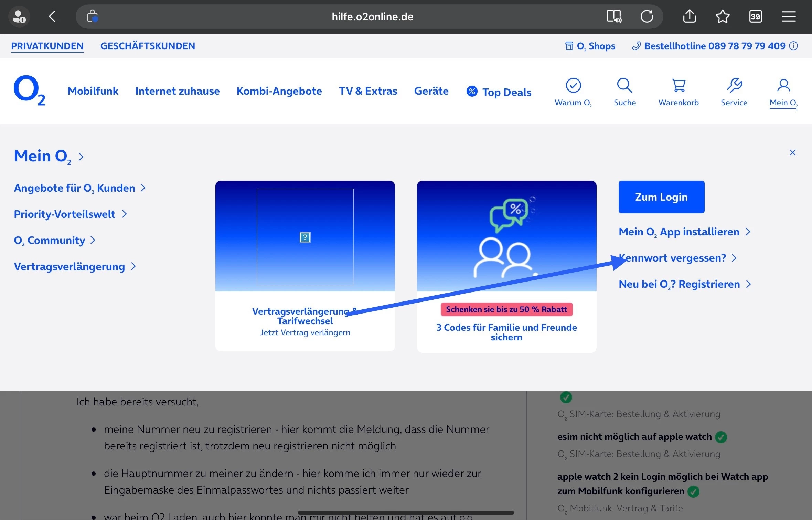The image size is (812, 520).
Task: Open browser tabs counter showing 39
Action: coord(755,17)
